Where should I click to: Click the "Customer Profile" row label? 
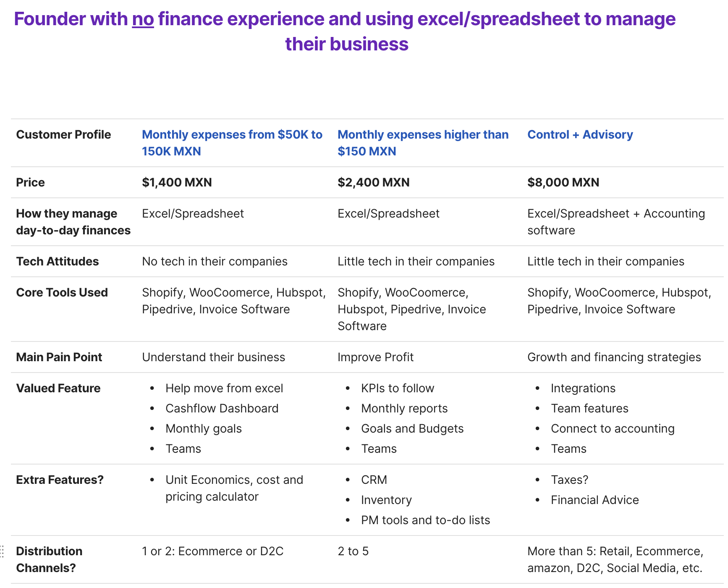coord(63,134)
